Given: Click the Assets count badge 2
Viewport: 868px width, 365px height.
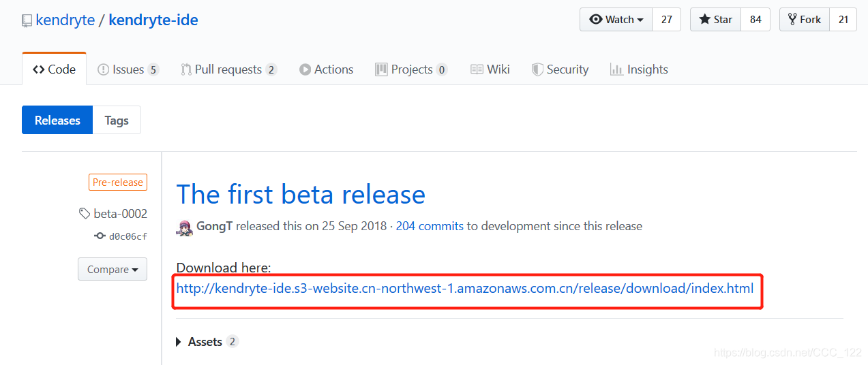Looking at the screenshot, I should pyautogui.click(x=233, y=342).
